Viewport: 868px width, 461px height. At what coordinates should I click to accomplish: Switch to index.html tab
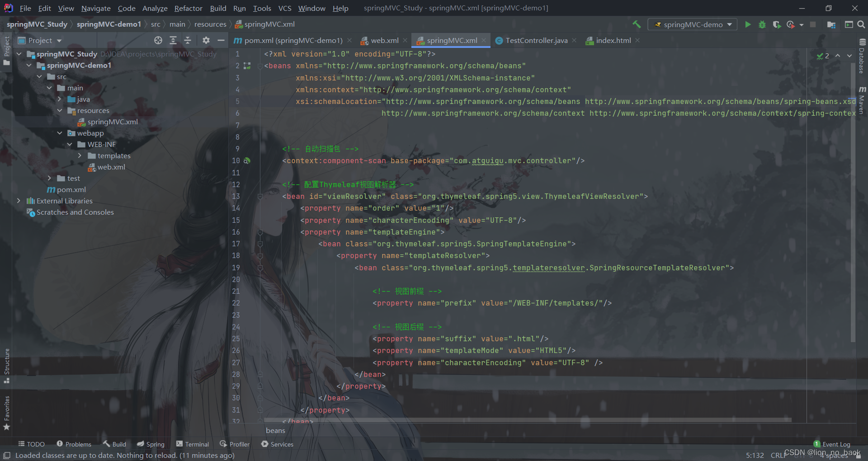point(613,40)
